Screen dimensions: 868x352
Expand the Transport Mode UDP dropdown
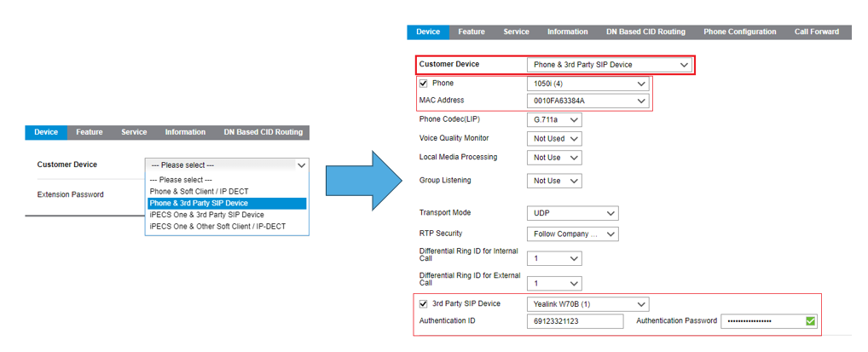[x=572, y=213]
